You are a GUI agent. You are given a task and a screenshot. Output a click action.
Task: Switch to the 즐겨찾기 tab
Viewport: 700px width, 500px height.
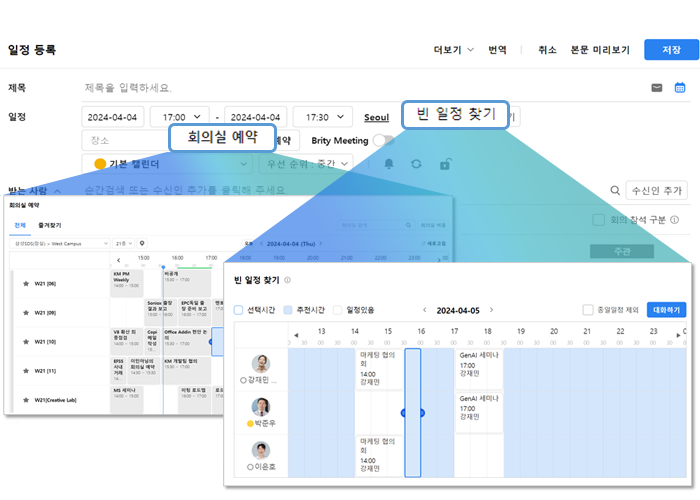(50, 225)
